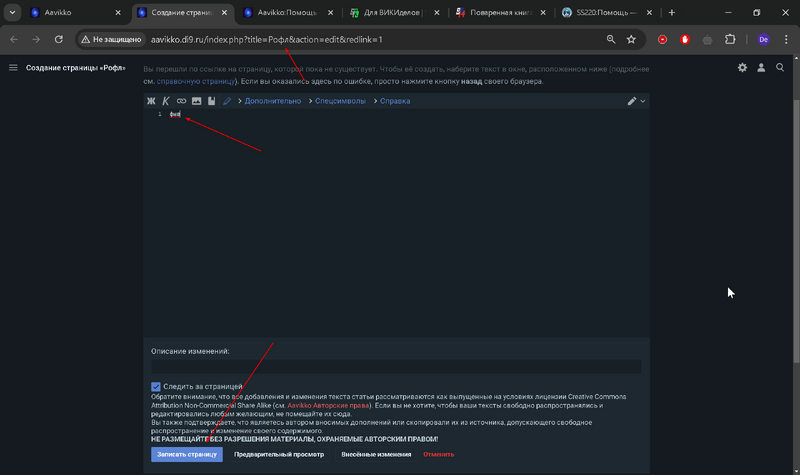Go forward with browser forward arrow

36,39
